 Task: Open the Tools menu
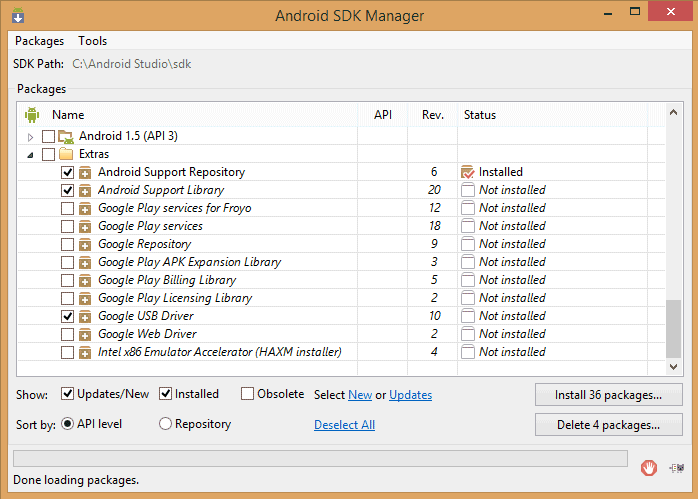(x=93, y=41)
